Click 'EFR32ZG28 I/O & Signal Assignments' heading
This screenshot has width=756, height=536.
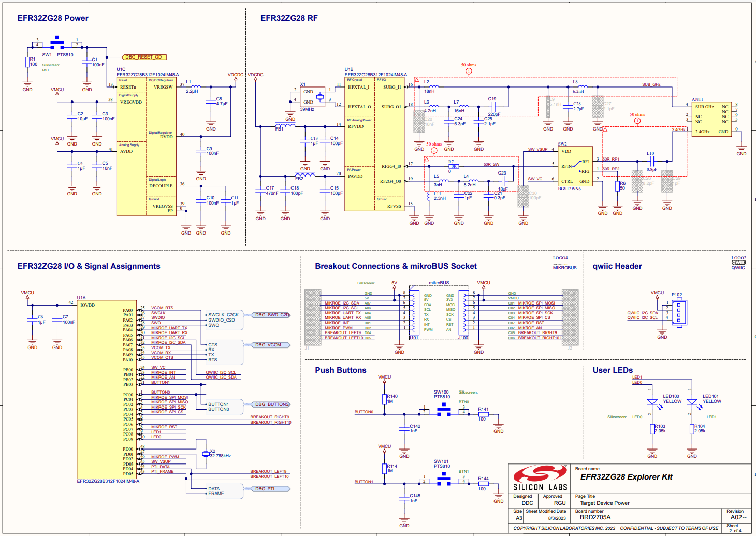point(89,266)
